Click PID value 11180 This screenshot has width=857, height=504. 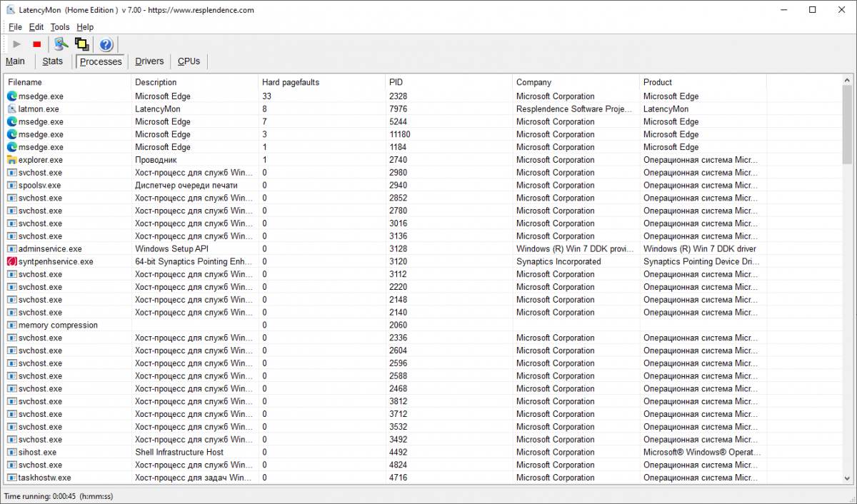400,134
